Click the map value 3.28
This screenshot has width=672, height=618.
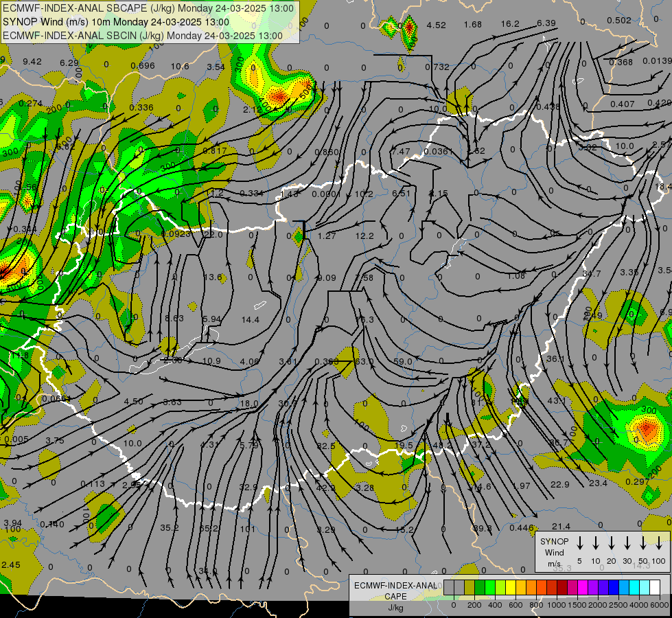[x=364, y=488]
